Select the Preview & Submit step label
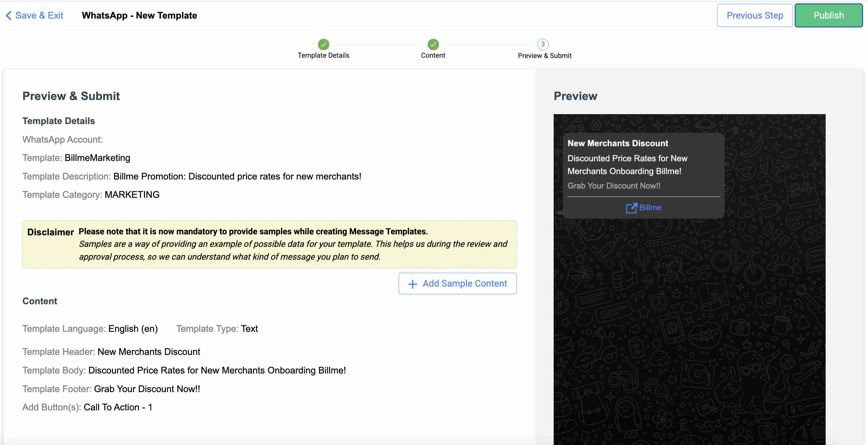Screen dimensions: 868x445 544,55
